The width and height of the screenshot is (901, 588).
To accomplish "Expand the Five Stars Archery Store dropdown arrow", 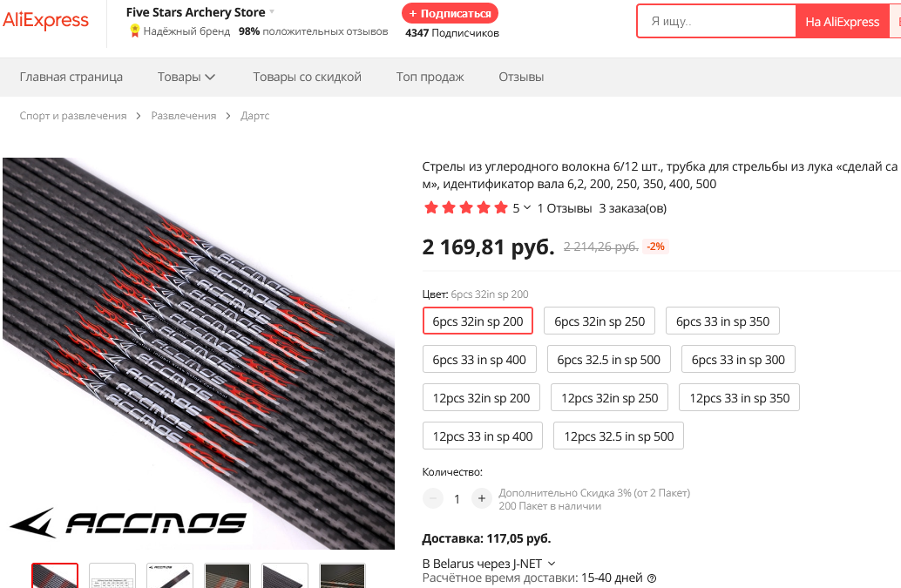I will tap(272, 12).
